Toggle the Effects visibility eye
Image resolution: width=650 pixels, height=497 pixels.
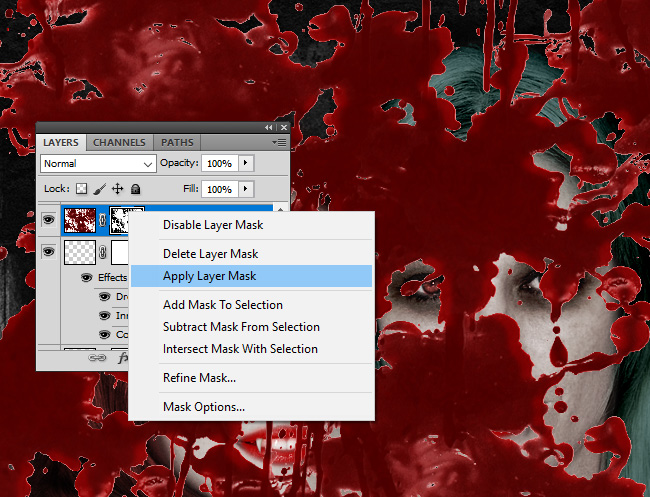pos(86,277)
